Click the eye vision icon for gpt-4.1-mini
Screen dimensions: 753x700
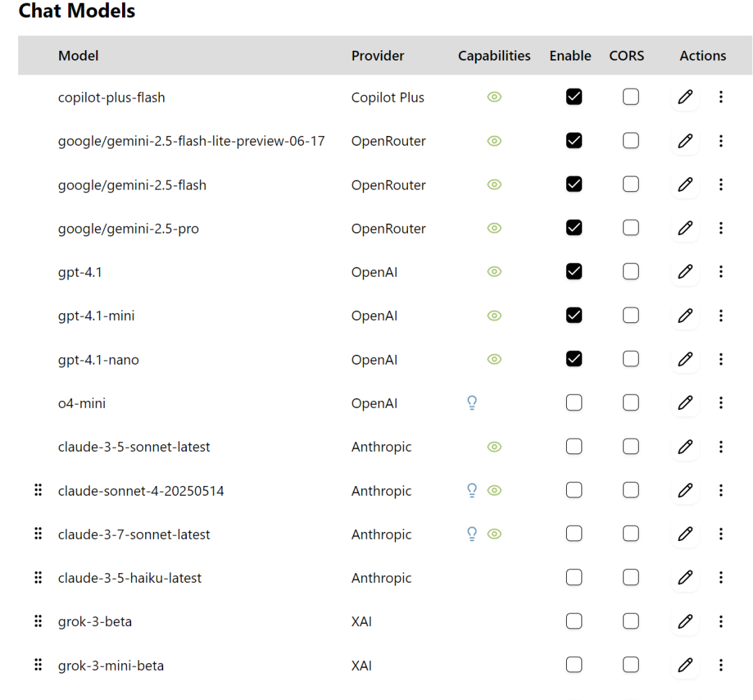pyautogui.click(x=494, y=315)
